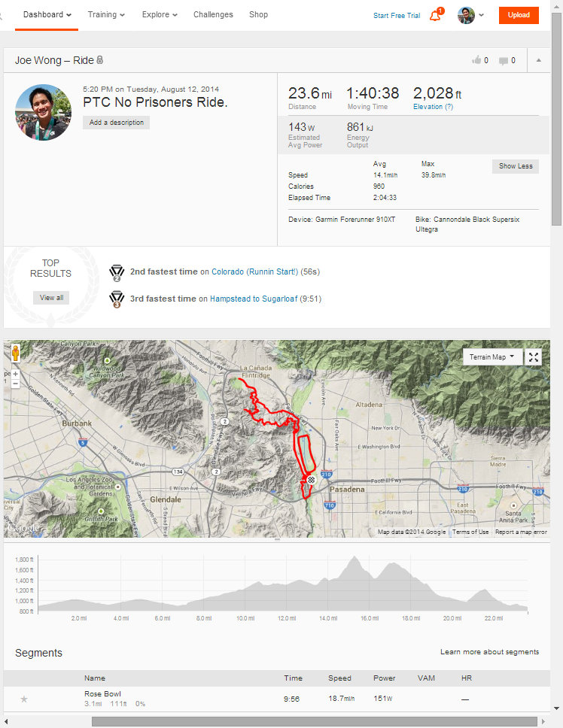
Task: Open the Shop menu item
Action: (258, 14)
